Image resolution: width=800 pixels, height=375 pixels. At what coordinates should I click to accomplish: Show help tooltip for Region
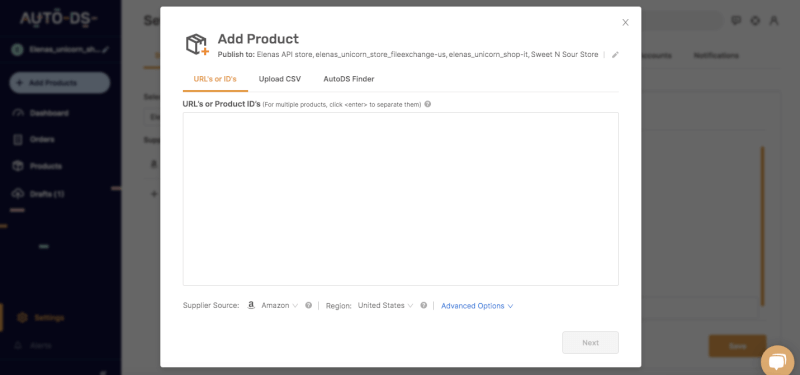point(423,306)
